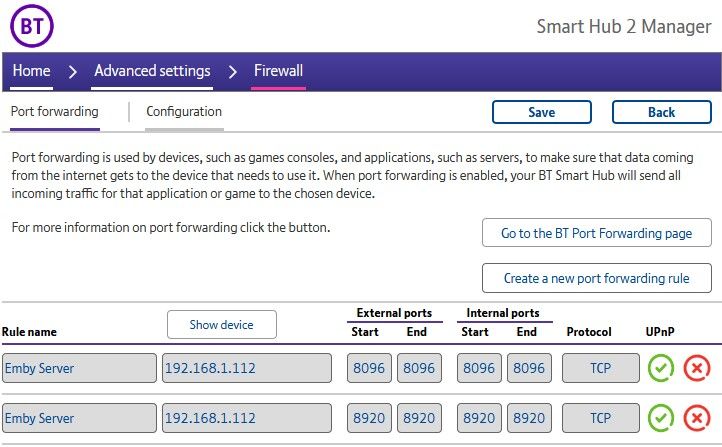Click IP address field in second rule

click(246, 417)
